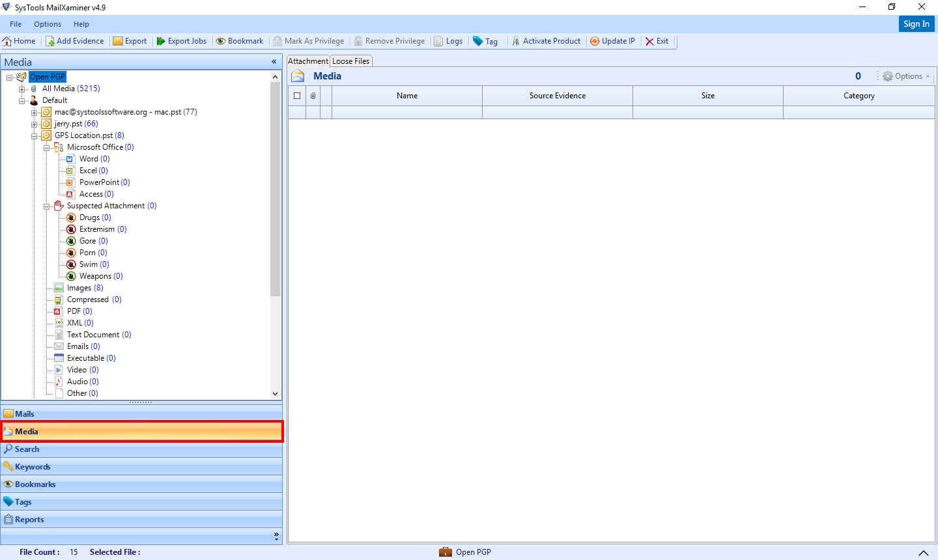The image size is (938, 560).
Task: Click the Export toolbar icon
Action: (118, 41)
